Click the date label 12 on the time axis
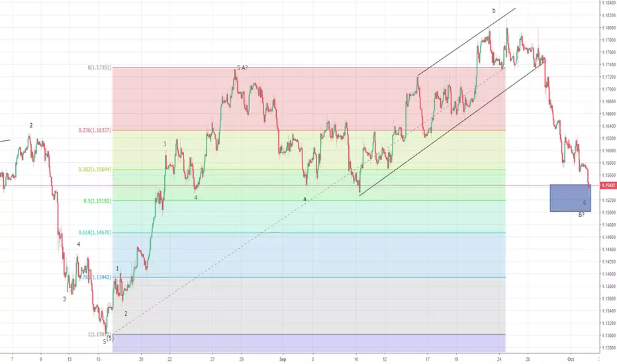The image size is (617, 364). [385, 359]
